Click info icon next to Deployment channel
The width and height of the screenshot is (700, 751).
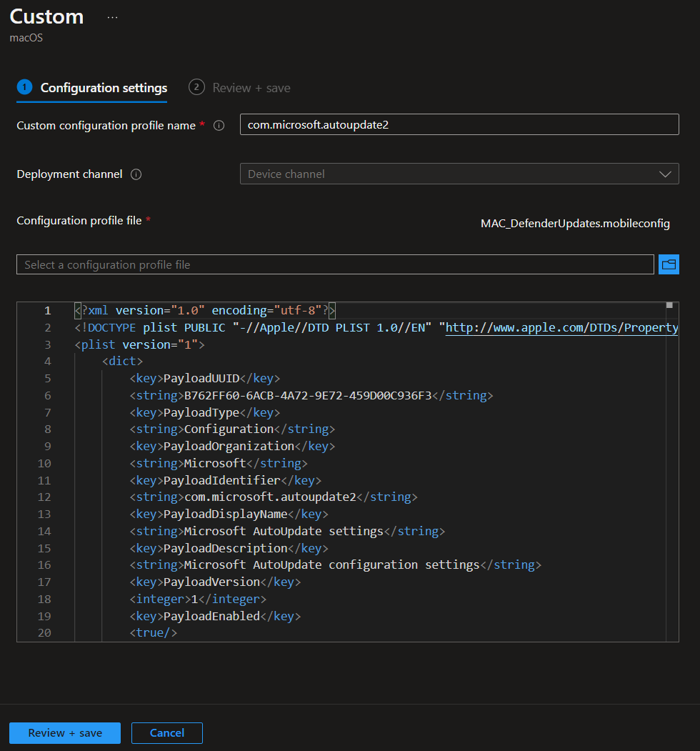pos(136,174)
